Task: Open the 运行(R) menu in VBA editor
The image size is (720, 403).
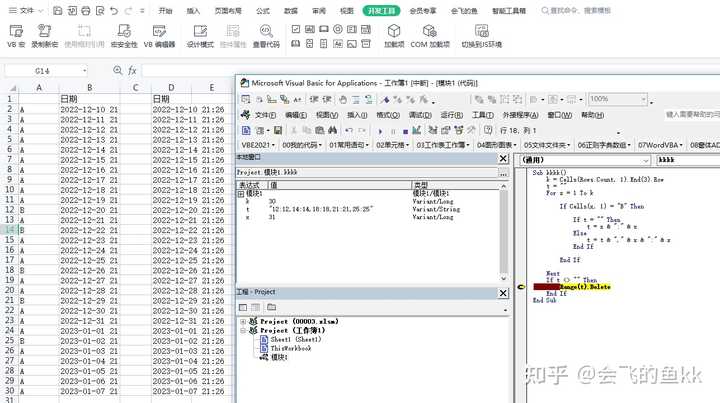Action: [x=452, y=115]
